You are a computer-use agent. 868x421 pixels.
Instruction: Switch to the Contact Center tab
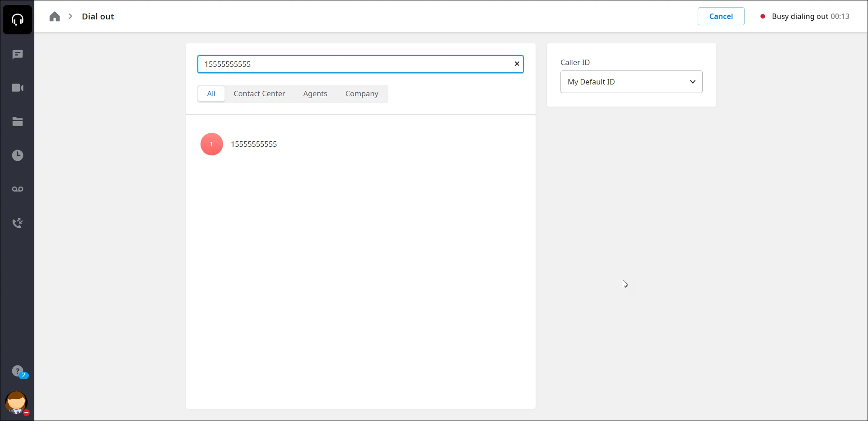259,94
